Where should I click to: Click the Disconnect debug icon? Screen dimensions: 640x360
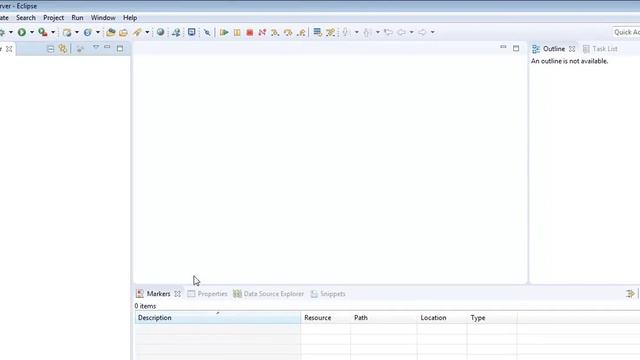(x=262, y=32)
